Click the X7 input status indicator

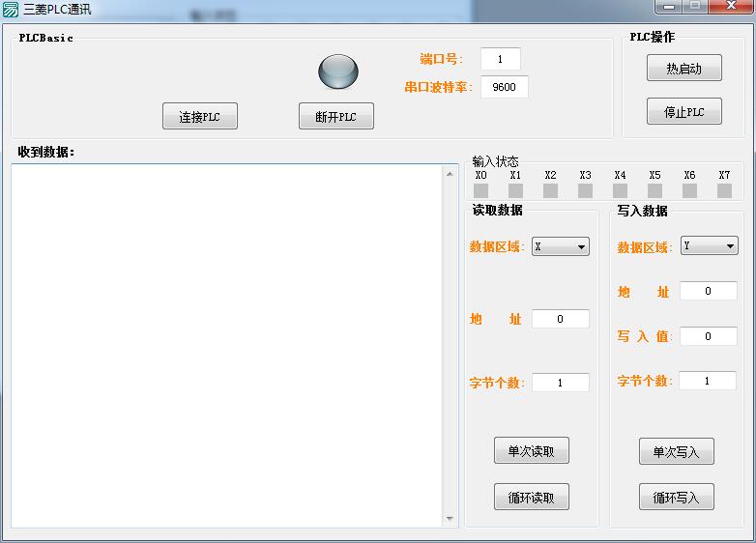pyautogui.click(x=724, y=190)
